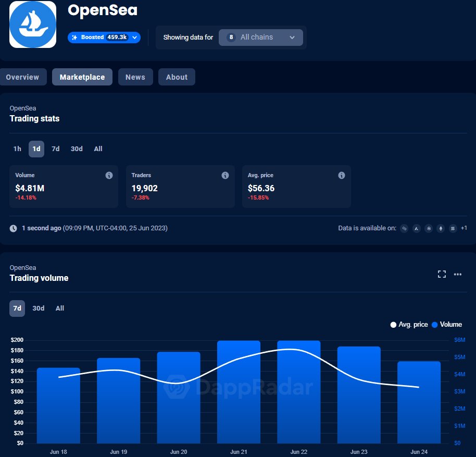This screenshot has width=476, height=457.
Task: Click the Ethereum diamond chain icon
Action: point(441,228)
